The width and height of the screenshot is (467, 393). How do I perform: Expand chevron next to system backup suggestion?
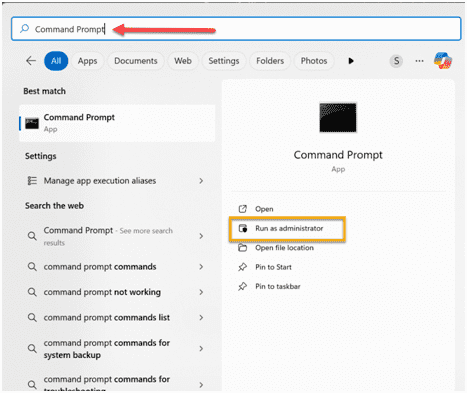[201, 349]
